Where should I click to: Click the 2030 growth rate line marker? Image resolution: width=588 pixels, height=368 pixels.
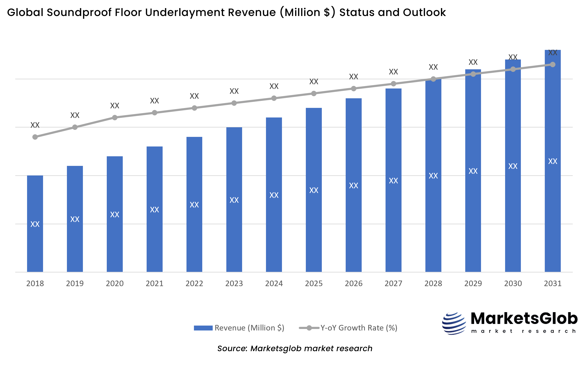coord(513,69)
